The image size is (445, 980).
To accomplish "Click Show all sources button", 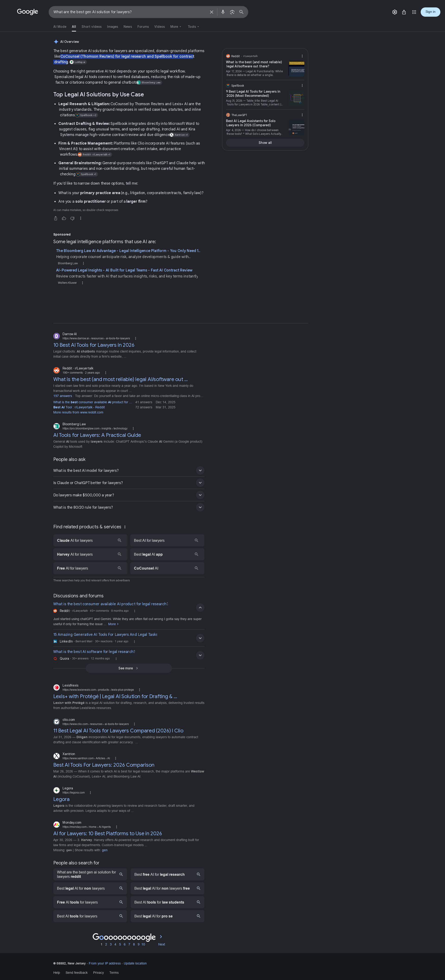I will click(x=265, y=143).
